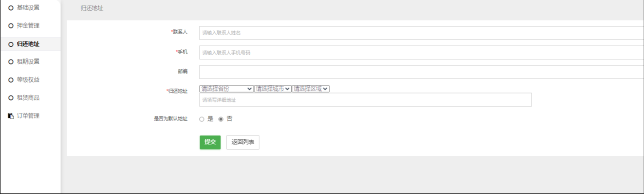Select 否 for default address

[x=221, y=119]
